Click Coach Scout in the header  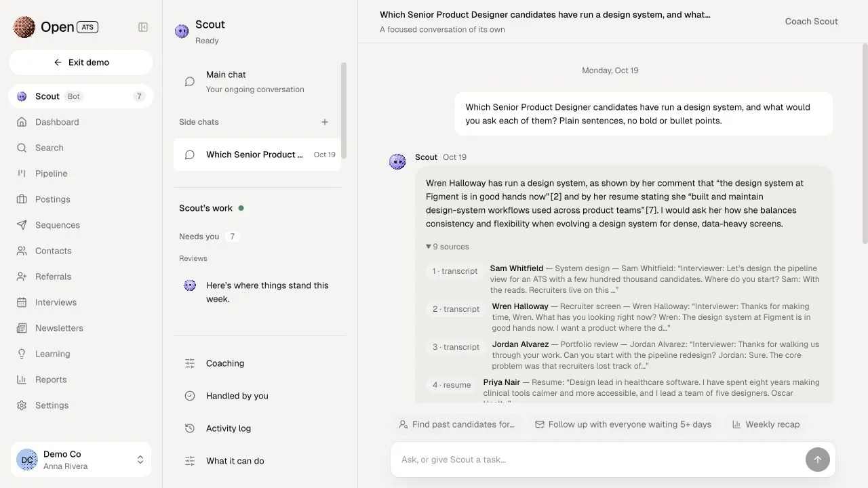click(x=811, y=21)
